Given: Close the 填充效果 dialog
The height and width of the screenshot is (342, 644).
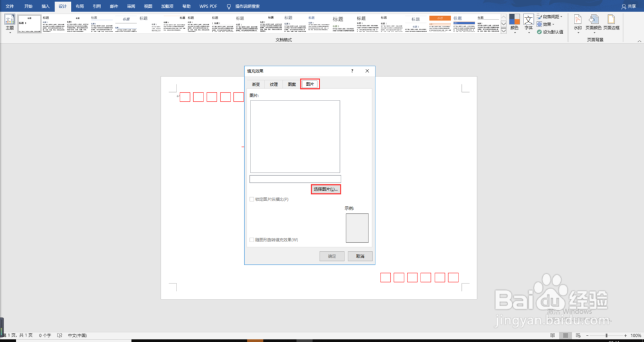Looking at the screenshot, I should [367, 71].
